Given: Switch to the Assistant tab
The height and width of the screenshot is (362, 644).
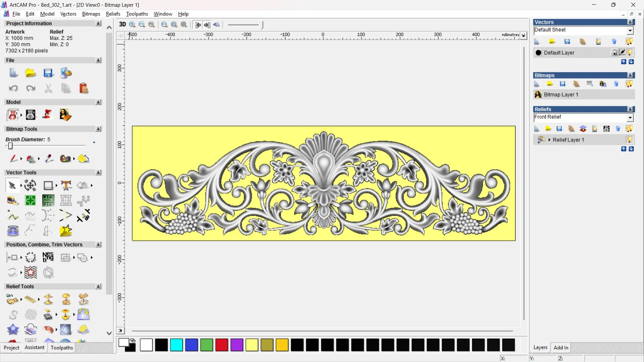Looking at the screenshot, I should pyautogui.click(x=34, y=348).
